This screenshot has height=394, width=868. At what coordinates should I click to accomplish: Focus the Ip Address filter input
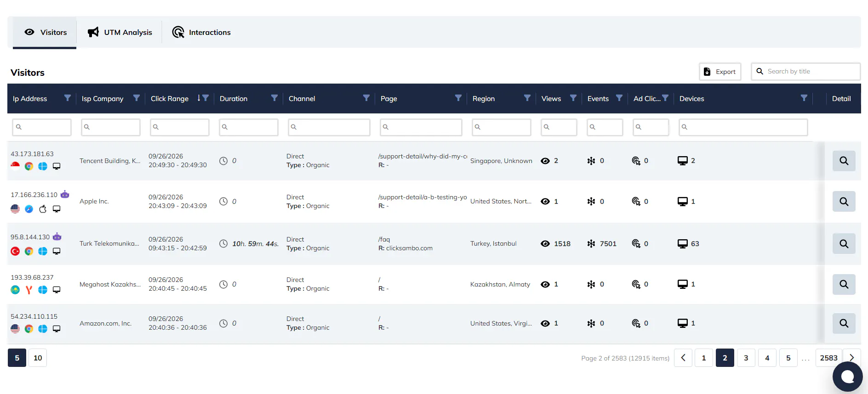pyautogui.click(x=42, y=127)
